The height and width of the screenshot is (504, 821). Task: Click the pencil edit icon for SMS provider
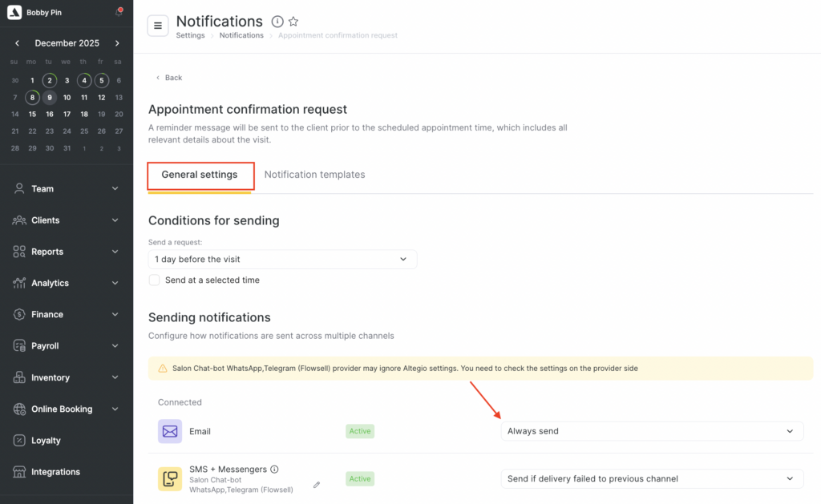click(317, 485)
